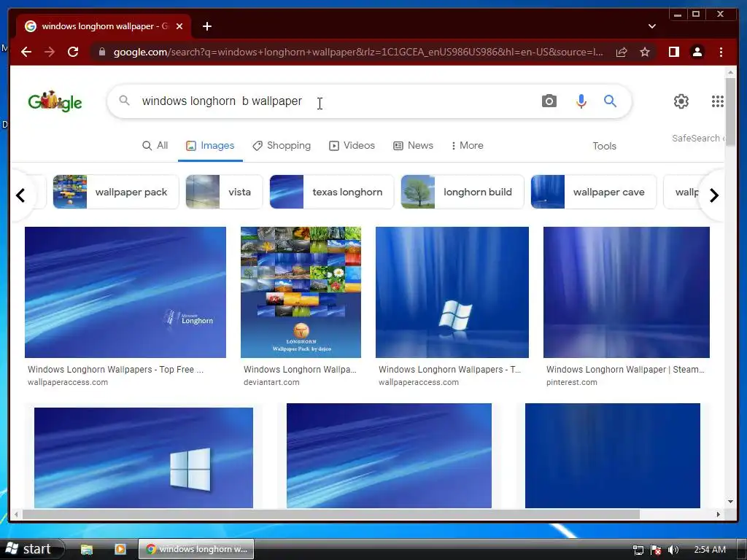Open the Longhorn Wallpaper Pack collage image
The width and height of the screenshot is (747, 560).
(x=301, y=292)
